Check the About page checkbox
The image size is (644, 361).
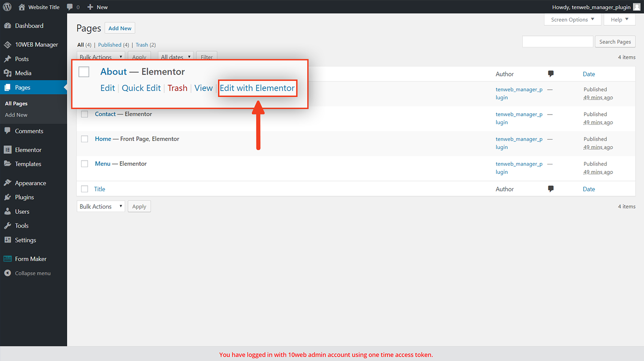[84, 72]
